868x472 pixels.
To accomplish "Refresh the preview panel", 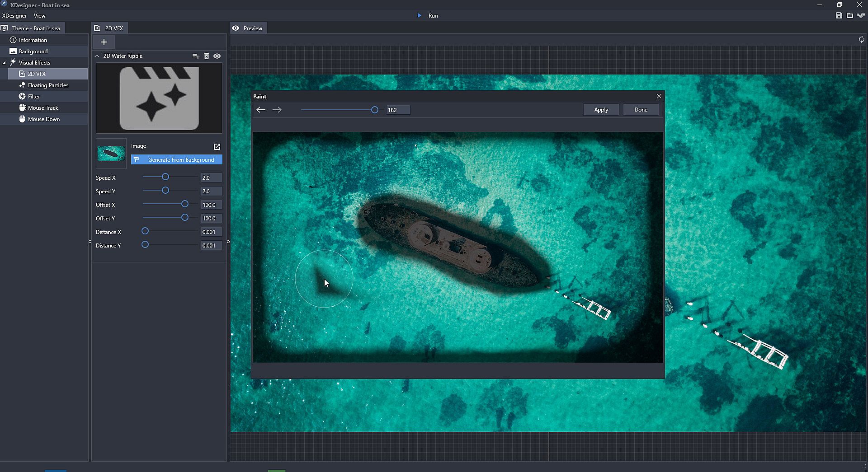I will pyautogui.click(x=861, y=40).
